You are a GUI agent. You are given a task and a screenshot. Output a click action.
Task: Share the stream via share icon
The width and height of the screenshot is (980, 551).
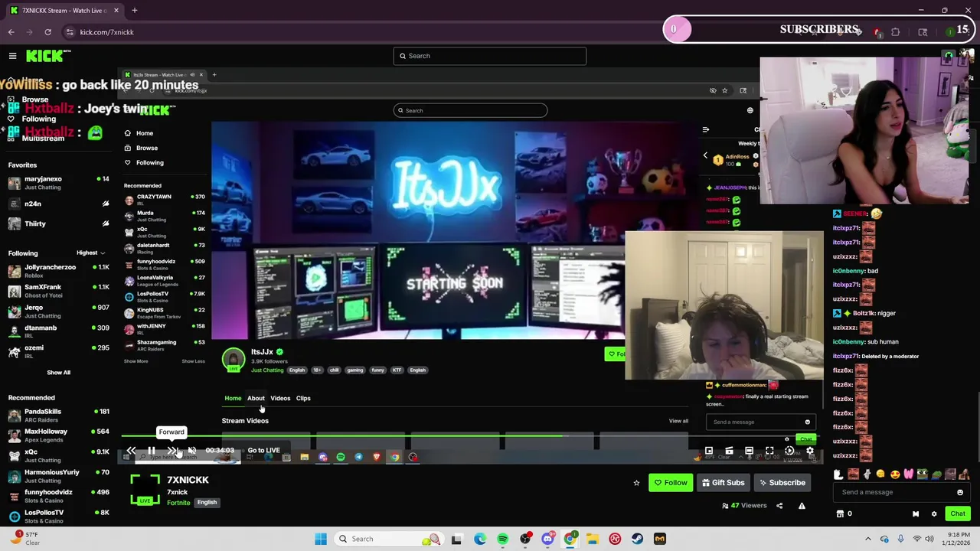(x=779, y=506)
